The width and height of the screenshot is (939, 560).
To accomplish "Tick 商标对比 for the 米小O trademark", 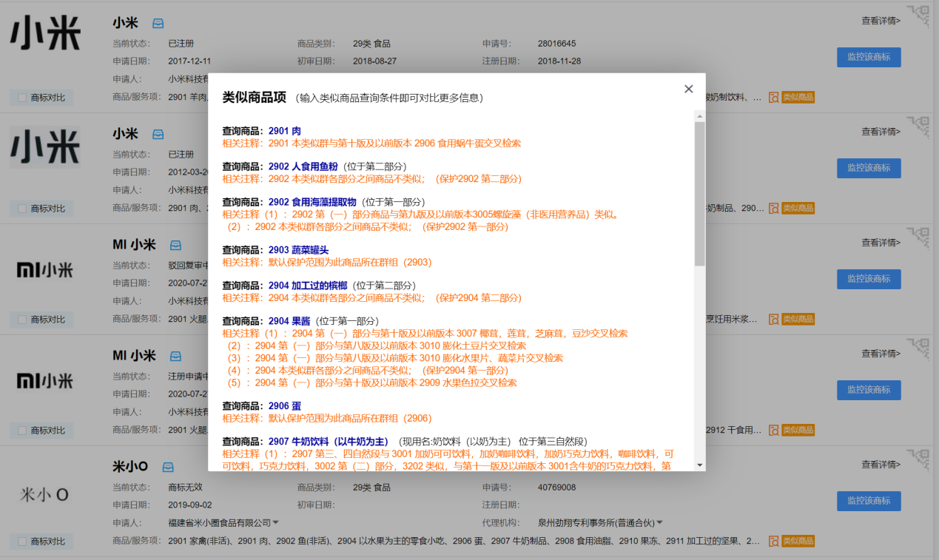I will point(22,542).
